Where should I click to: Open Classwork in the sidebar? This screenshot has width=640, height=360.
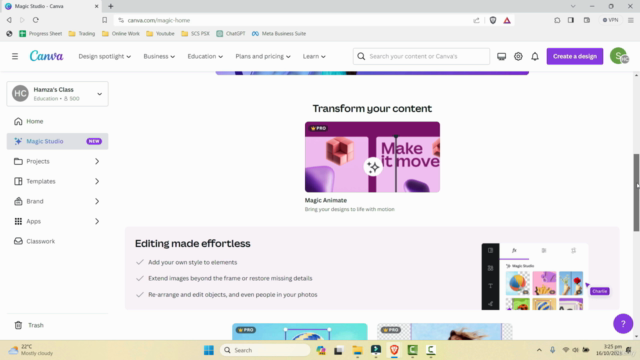pyautogui.click(x=58, y=241)
